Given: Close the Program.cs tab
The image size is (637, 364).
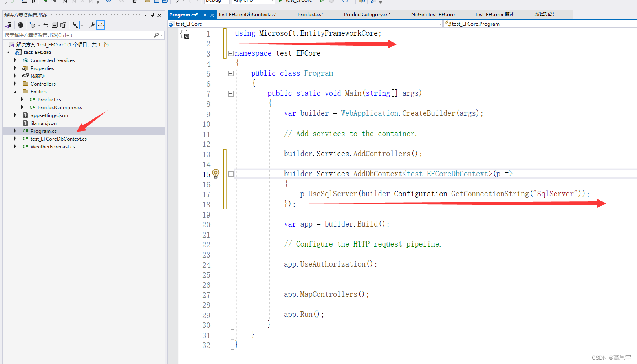Looking at the screenshot, I should tap(212, 15).
